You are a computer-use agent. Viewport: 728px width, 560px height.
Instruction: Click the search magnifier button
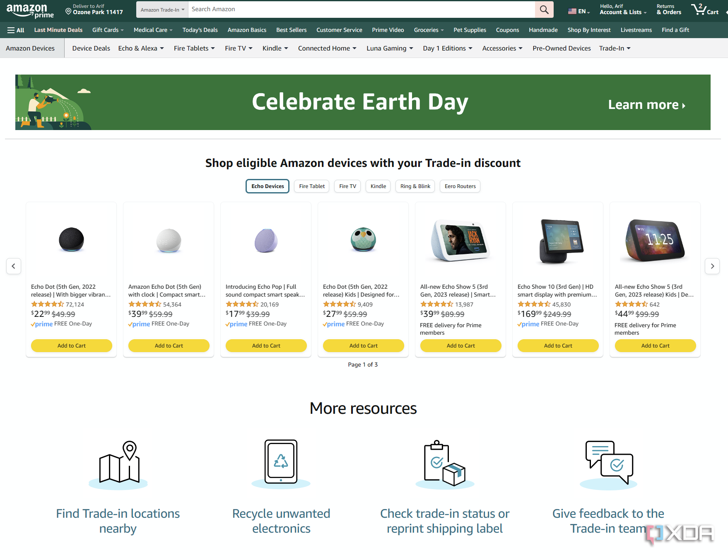point(544,10)
